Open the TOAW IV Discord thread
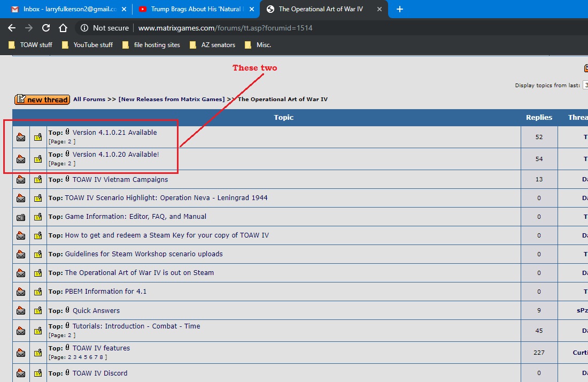 click(x=100, y=373)
